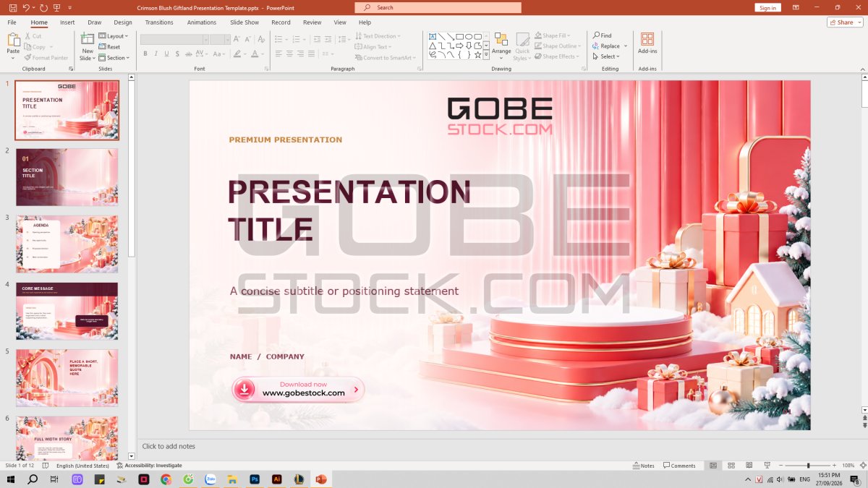Screen dimensions: 868x488
Task: Switch to the Transitions tab
Action: [x=159, y=22]
